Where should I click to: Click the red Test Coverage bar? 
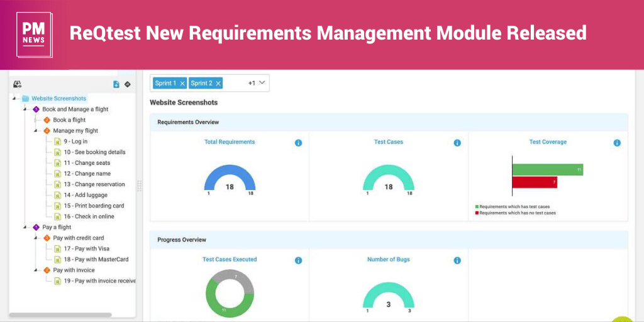click(535, 182)
